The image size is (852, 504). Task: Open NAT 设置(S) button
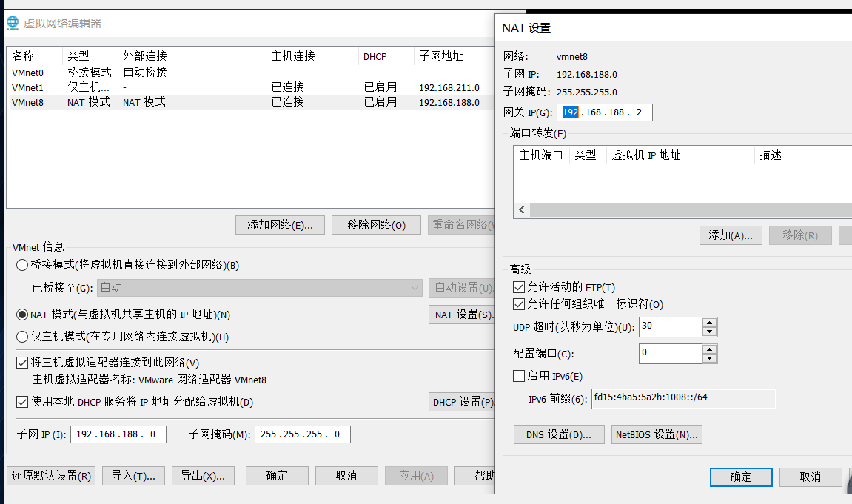click(x=462, y=315)
